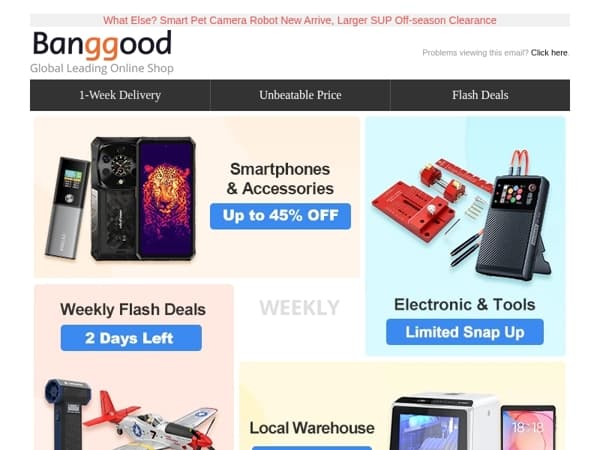Click the 'Up to 45% OFF' button
Image resolution: width=600 pixels, height=450 pixels.
coord(280,216)
